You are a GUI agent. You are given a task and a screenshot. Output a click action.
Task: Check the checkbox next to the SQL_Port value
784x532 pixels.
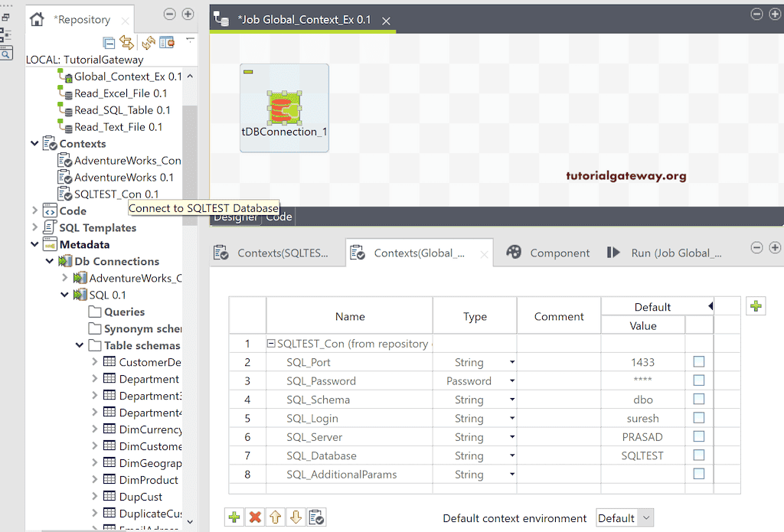(697, 362)
